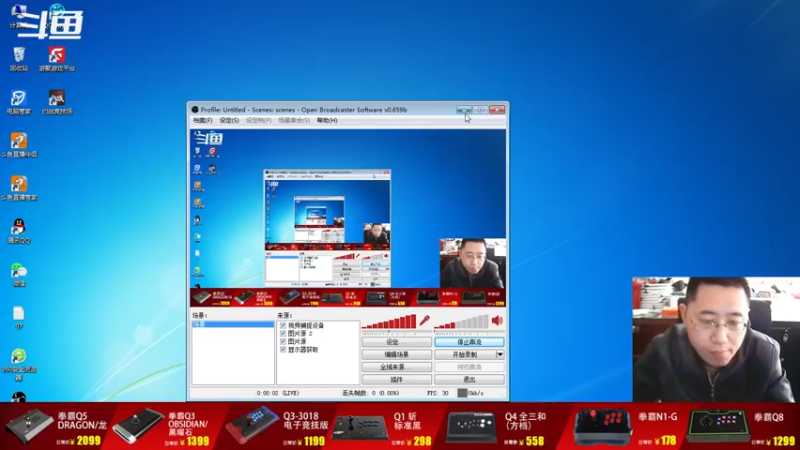Click the 全域来源... global sources button
Image resolution: width=800 pixels, height=450 pixels.
click(x=396, y=367)
